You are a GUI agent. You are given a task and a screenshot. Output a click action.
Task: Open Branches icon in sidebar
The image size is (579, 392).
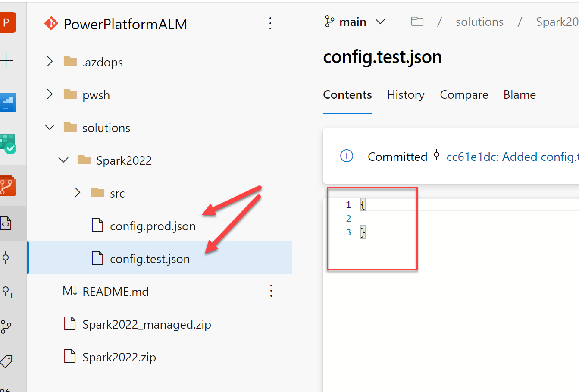(6, 326)
